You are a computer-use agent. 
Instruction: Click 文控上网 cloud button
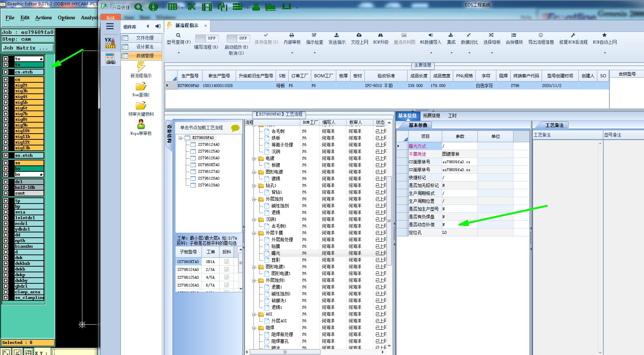[x=359, y=38]
